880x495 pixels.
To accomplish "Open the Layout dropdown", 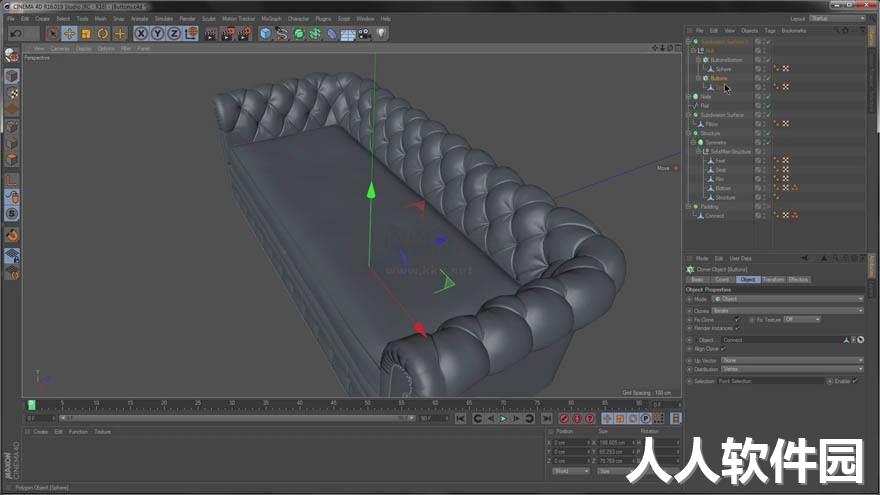I will [x=837, y=19].
